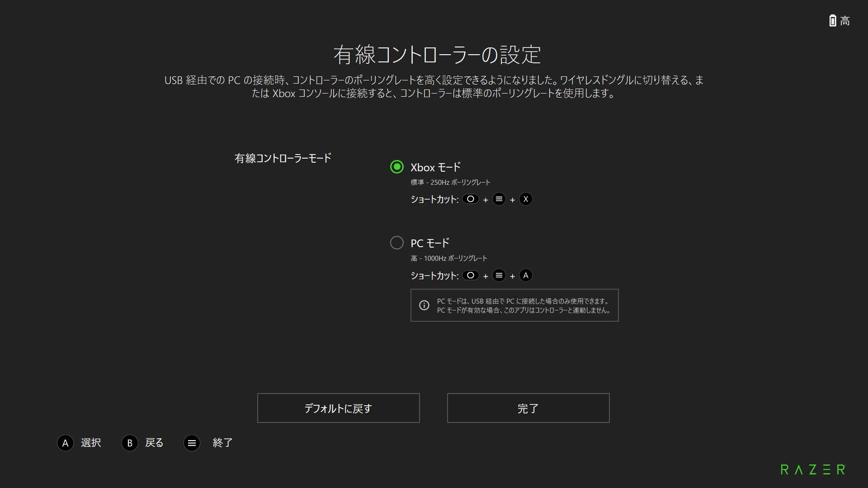The width and height of the screenshot is (868, 488).
Task: Click the 戻る hint label
Action: (154, 443)
